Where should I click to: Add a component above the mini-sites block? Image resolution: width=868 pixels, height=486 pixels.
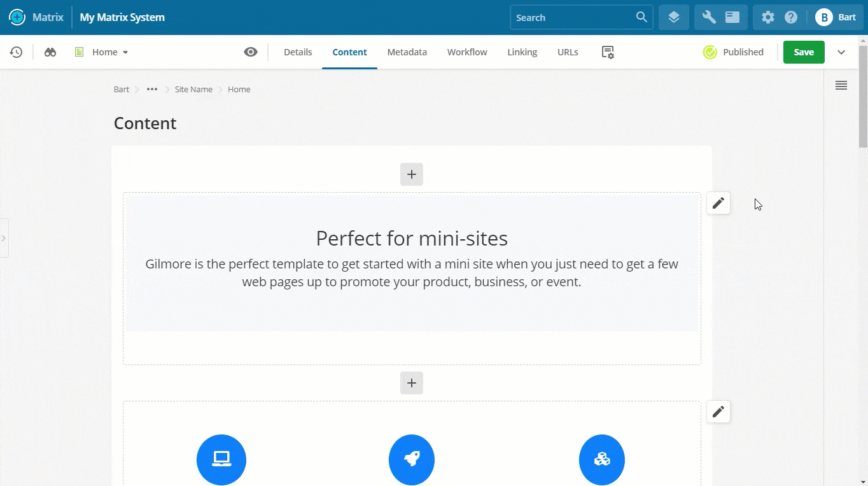pos(412,174)
